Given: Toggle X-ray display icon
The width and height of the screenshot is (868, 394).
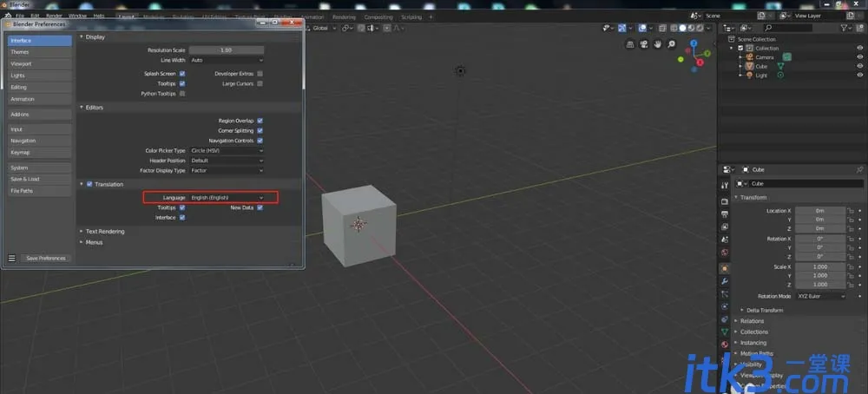Looking at the screenshot, I should tap(662, 28).
